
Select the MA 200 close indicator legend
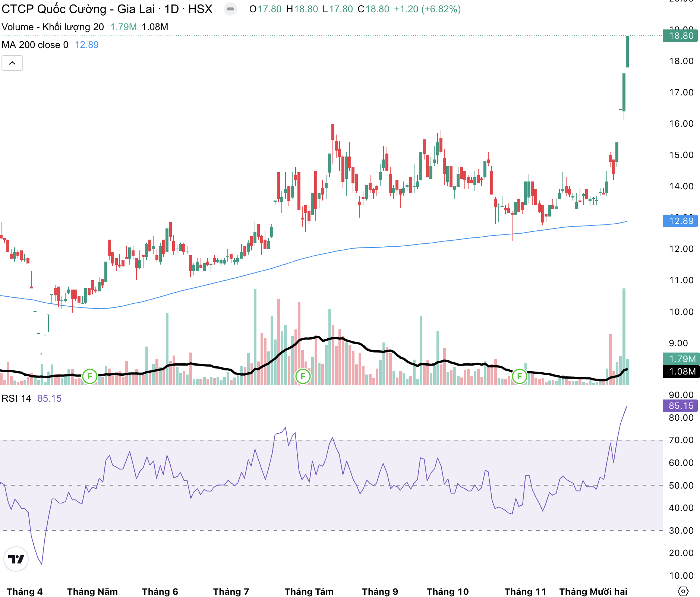[x=35, y=45]
